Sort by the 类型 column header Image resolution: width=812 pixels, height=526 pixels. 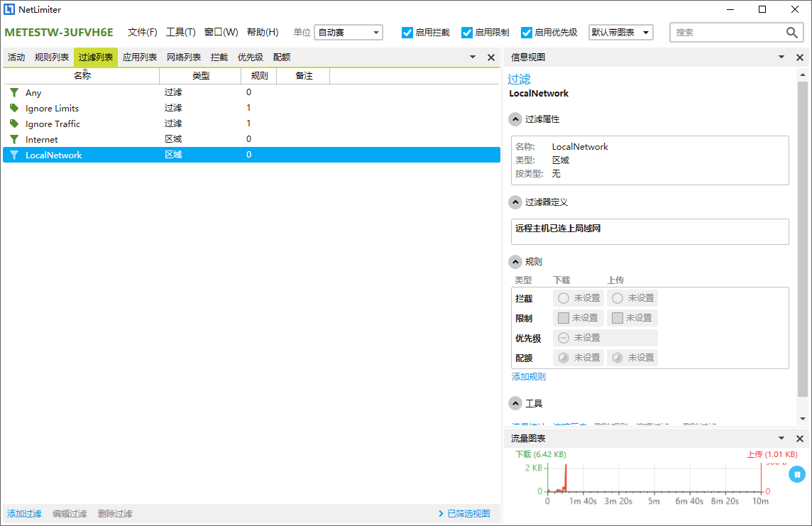tap(200, 76)
